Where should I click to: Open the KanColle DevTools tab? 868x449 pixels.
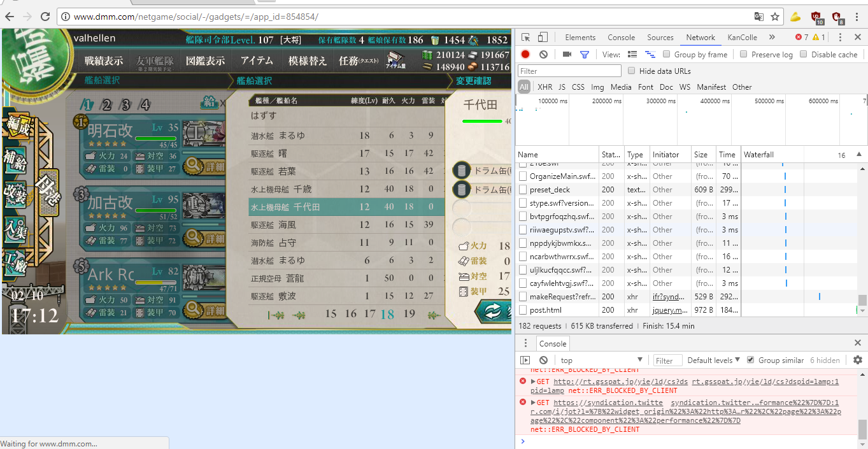coord(742,38)
